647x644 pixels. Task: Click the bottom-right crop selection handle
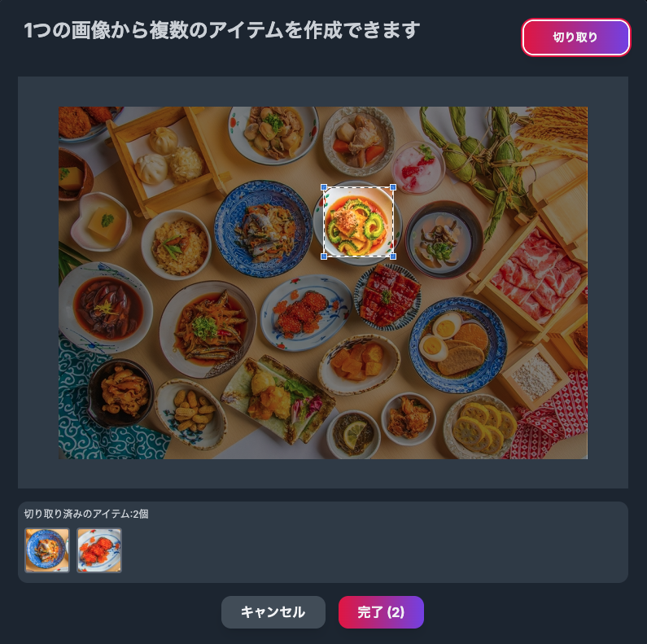(x=393, y=256)
